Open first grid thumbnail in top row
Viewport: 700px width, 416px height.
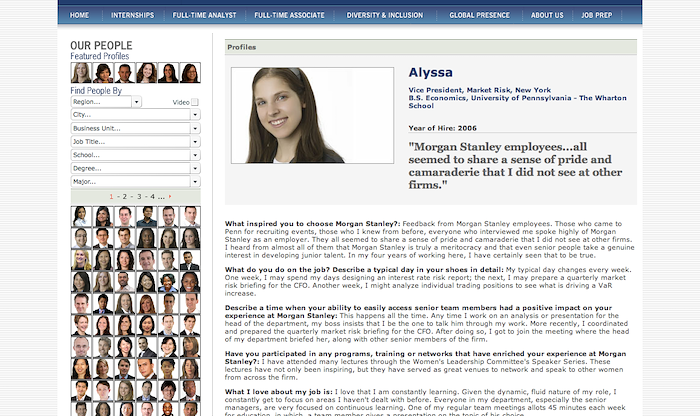[x=81, y=216]
